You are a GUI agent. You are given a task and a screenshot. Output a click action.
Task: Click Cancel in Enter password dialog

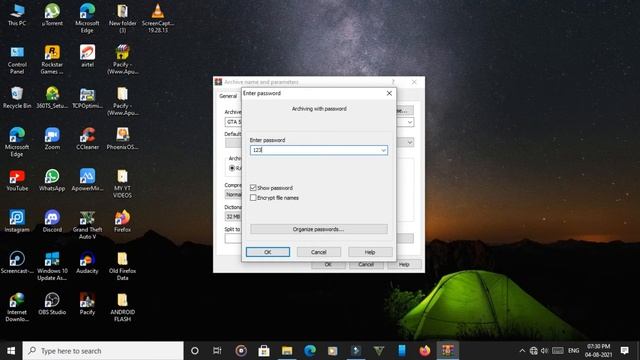(319, 252)
